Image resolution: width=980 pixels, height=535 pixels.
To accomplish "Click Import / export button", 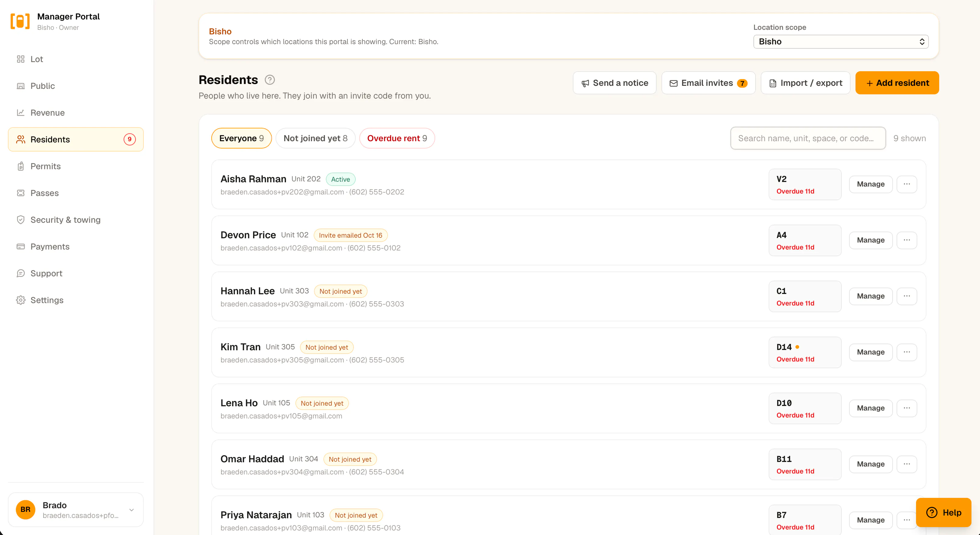I will (x=806, y=83).
